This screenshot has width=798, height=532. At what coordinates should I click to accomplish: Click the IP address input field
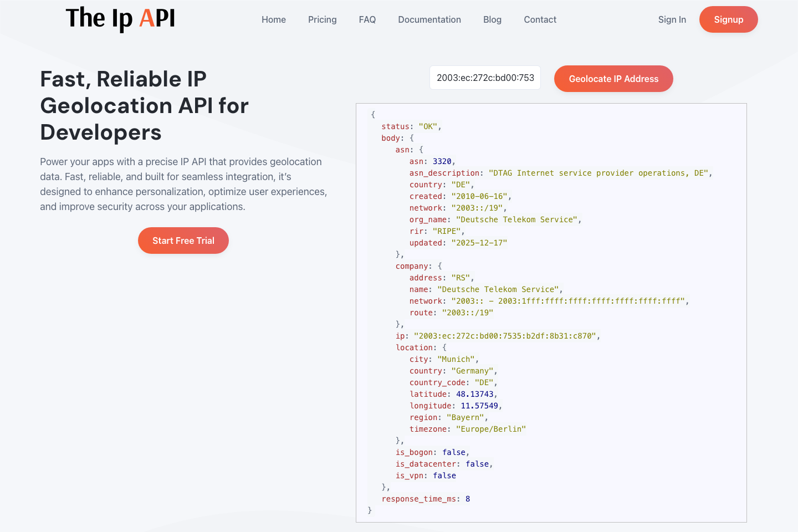coord(485,78)
